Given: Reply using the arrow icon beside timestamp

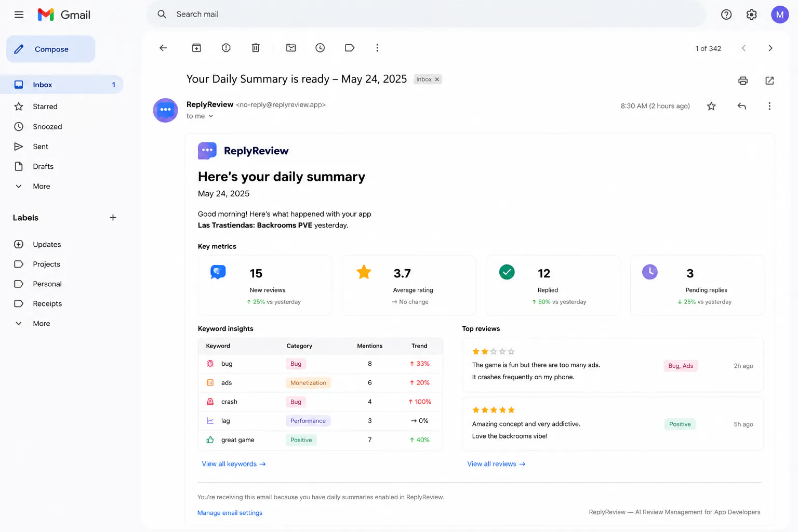Looking at the screenshot, I should pos(741,106).
